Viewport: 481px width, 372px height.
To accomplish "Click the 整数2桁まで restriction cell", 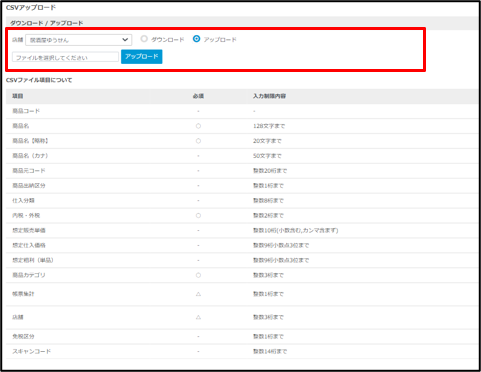I will [x=268, y=215].
